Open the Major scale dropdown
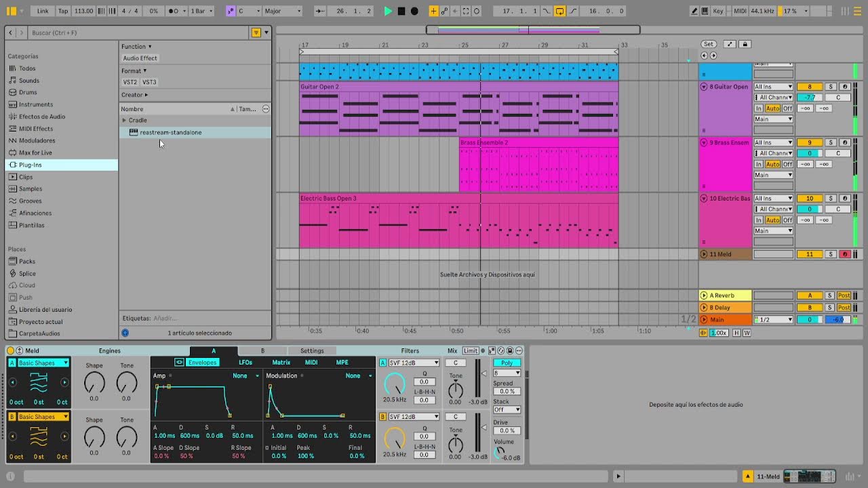The width and height of the screenshot is (868, 488). (283, 11)
